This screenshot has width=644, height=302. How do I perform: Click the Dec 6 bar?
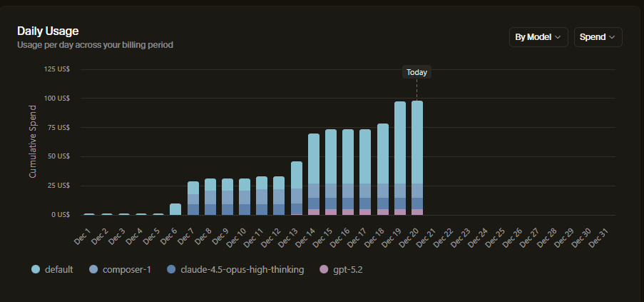[x=175, y=209]
